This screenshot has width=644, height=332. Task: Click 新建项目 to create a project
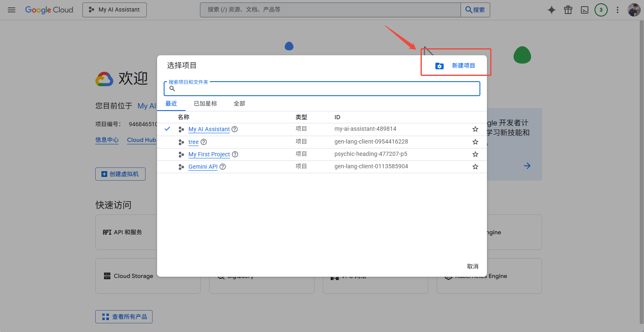pyautogui.click(x=463, y=66)
